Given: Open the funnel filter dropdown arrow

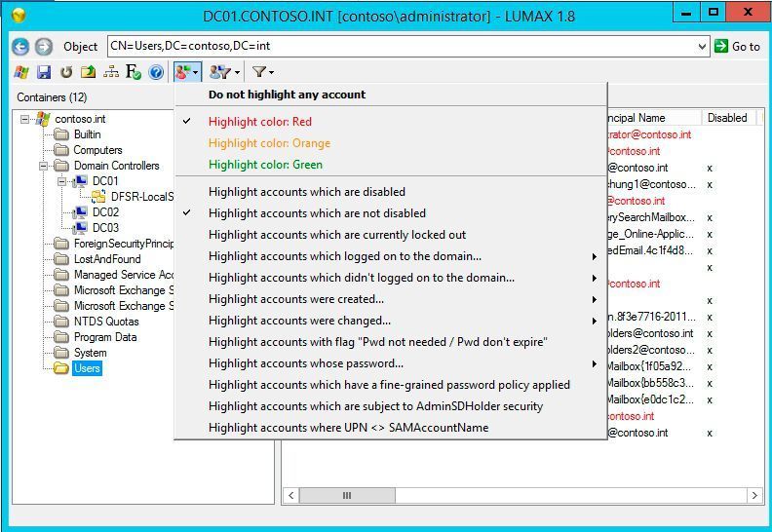Looking at the screenshot, I should click(x=271, y=72).
